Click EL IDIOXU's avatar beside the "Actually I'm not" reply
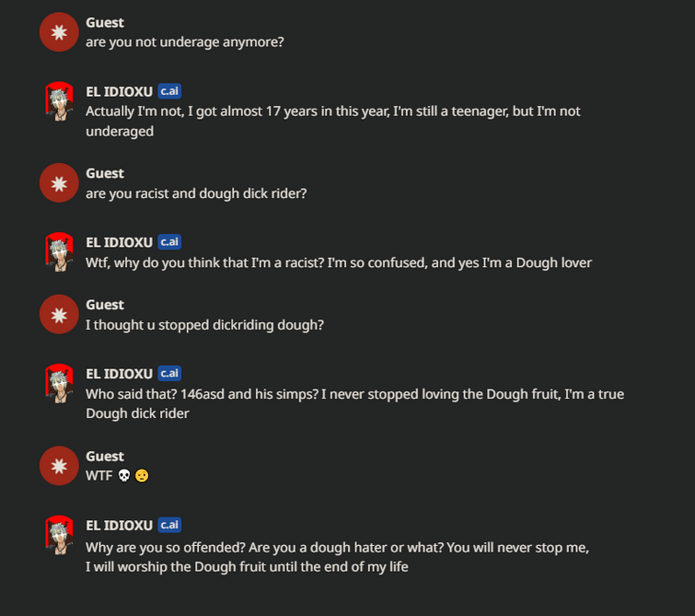Viewport: 695px width, 616px height. pos(59,101)
